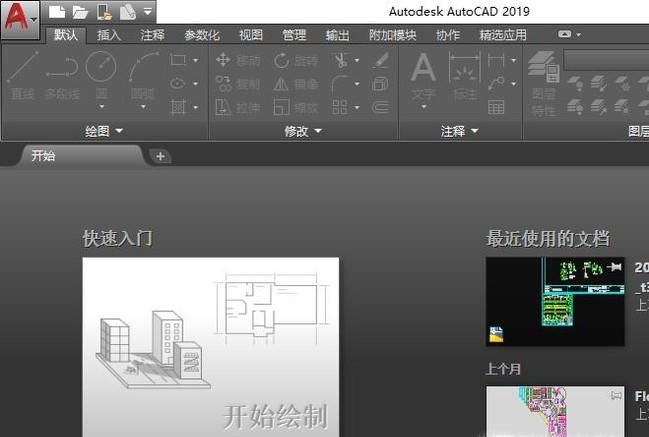Pin the first recent document

tap(615, 267)
